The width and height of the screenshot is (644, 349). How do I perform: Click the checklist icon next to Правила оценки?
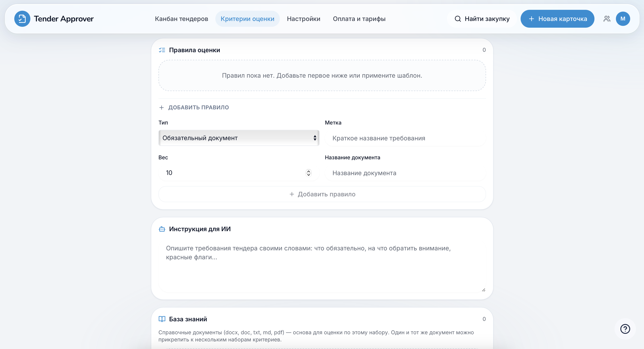[x=162, y=50]
